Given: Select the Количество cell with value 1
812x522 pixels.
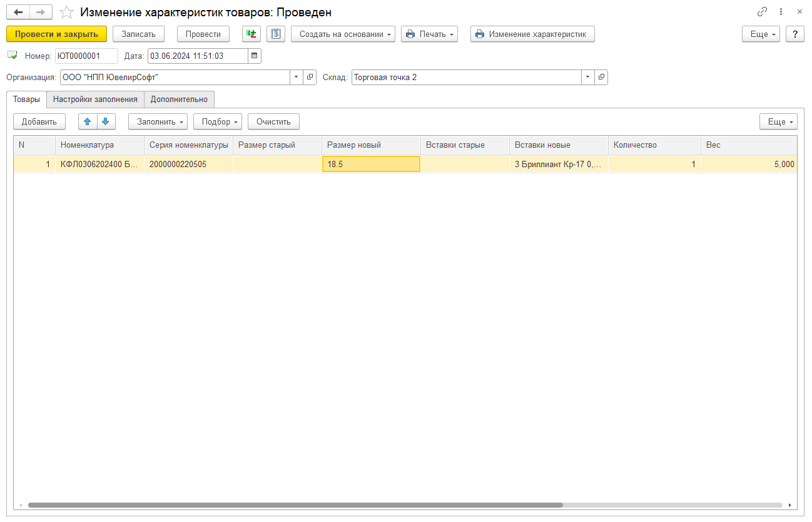Looking at the screenshot, I should (655, 164).
